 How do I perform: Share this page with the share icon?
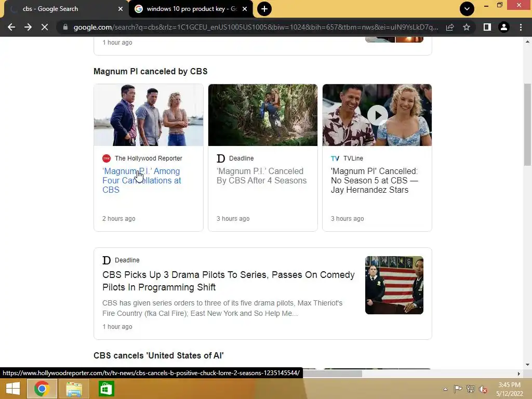(450, 27)
